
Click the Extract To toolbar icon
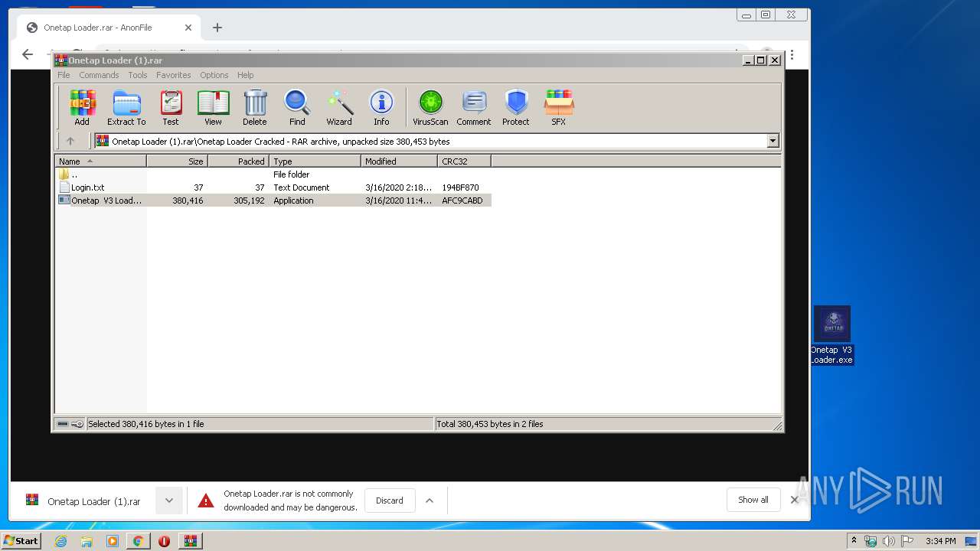[126, 107]
